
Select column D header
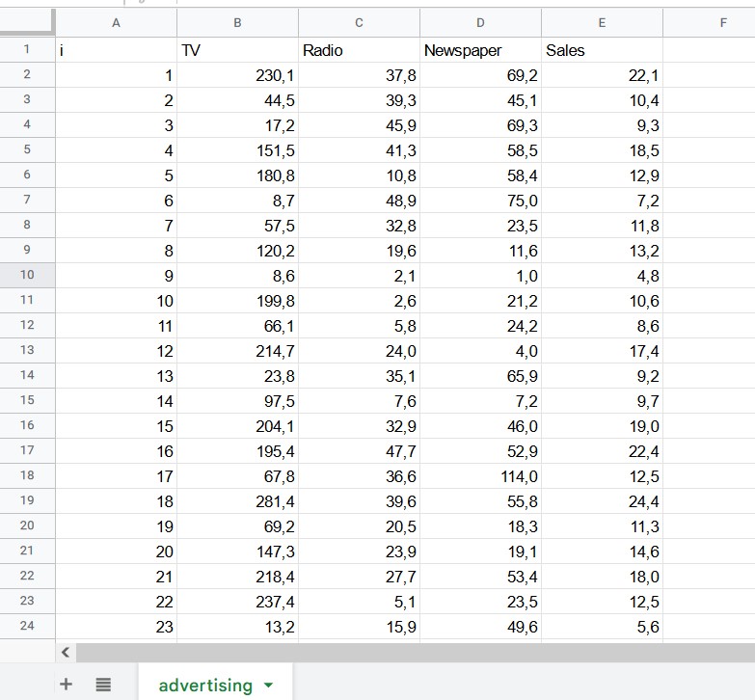pos(480,23)
